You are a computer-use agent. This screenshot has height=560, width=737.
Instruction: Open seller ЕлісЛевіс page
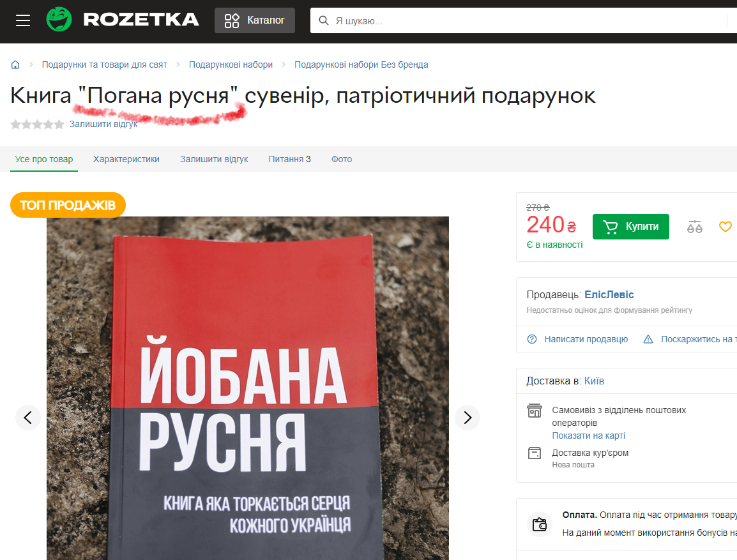click(x=609, y=294)
